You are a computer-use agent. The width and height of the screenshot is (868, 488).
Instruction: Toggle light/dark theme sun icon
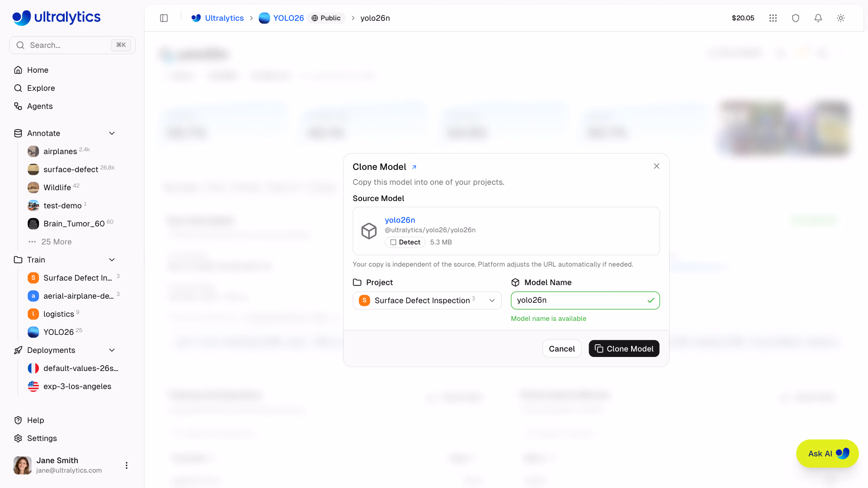(x=841, y=18)
